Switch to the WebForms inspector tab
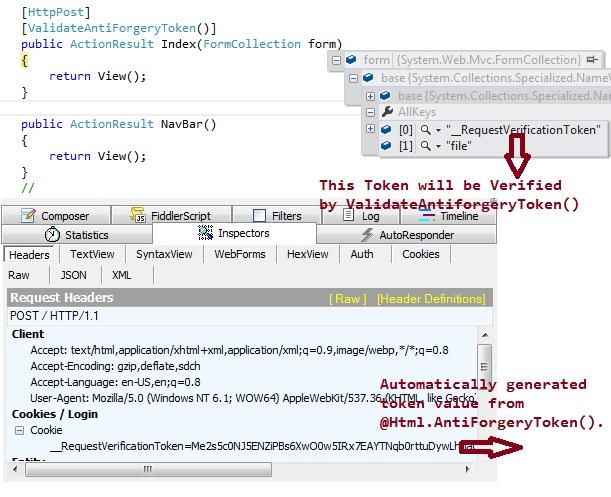The width and height of the screenshot is (611, 497). pyautogui.click(x=240, y=254)
